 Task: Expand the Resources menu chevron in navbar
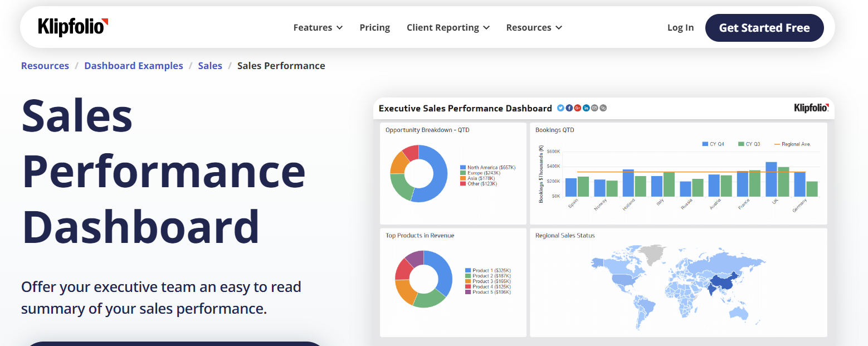point(559,28)
